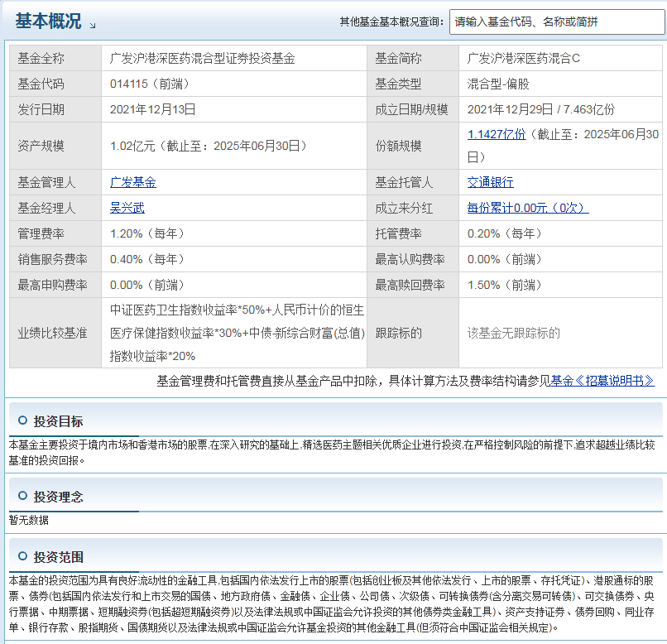Click the circle icon beside 投资理念
667x644 pixels.
tap(22, 496)
